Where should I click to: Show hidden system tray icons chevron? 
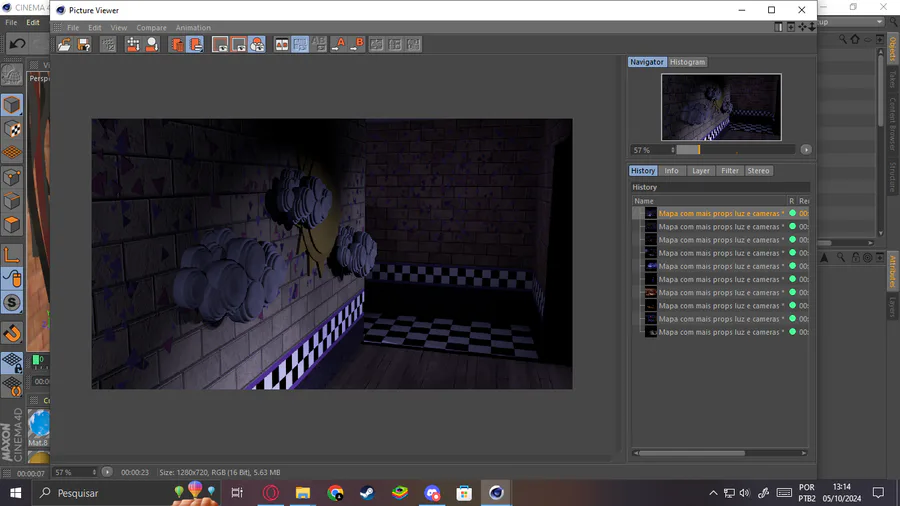tap(713, 493)
